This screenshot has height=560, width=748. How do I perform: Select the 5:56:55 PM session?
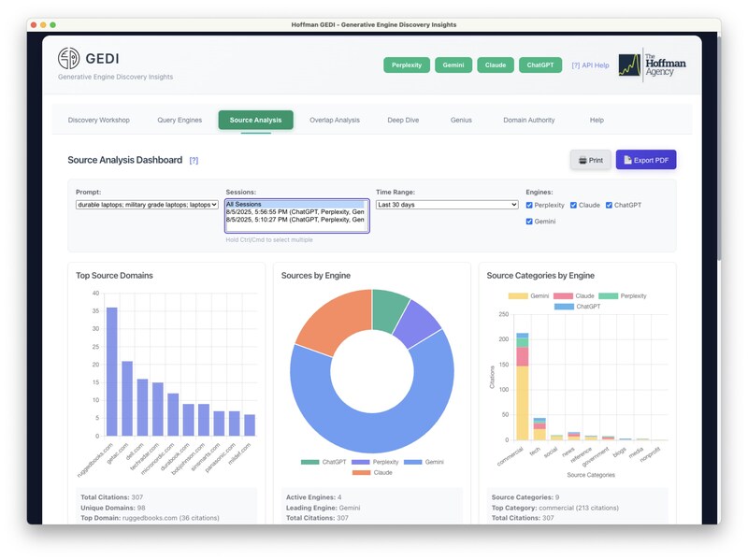pyautogui.click(x=295, y=212)
